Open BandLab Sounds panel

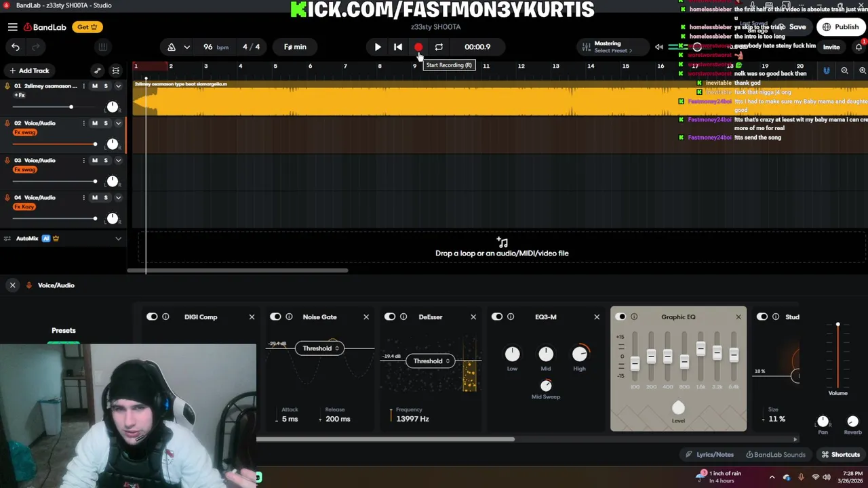(776, 455)
